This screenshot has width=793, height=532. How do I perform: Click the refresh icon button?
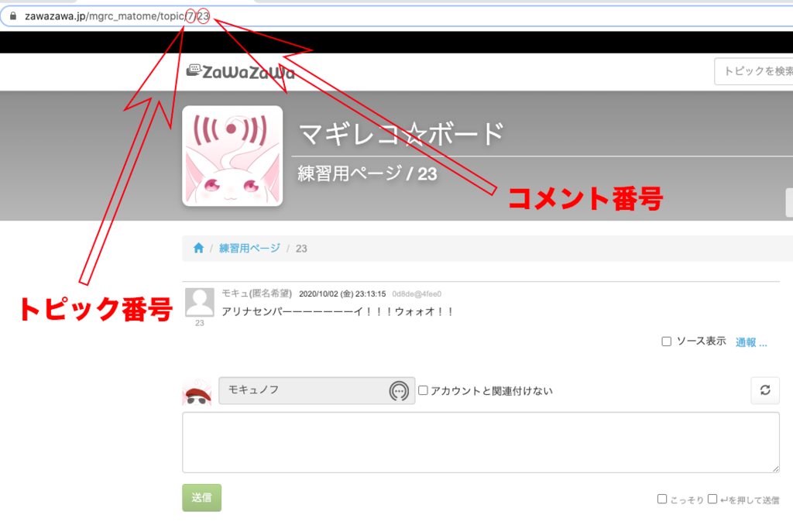pos(764,390)
